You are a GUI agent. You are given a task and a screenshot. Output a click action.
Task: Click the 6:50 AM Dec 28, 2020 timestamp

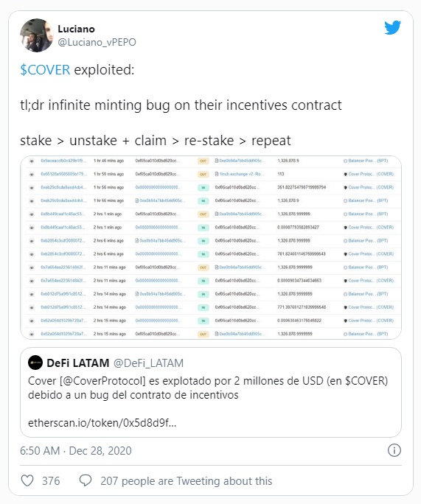pos(76,451)
